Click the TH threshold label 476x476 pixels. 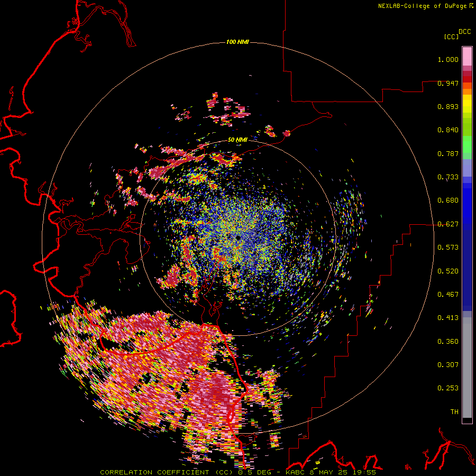pos(454,412)
